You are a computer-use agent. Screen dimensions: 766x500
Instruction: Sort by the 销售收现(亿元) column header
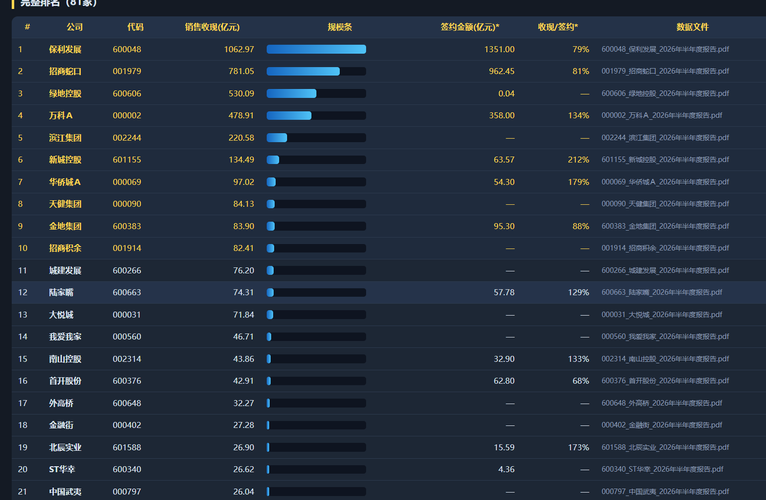212,27
